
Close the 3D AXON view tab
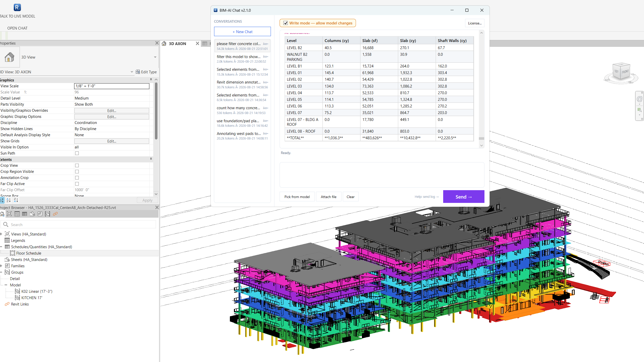tap(198, 44)
